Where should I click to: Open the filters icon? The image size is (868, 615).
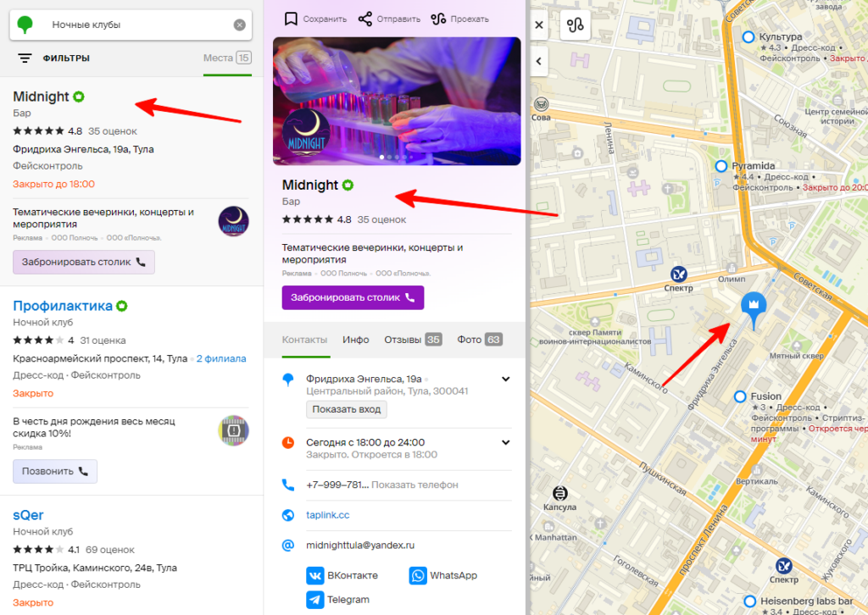tap(25, 58)
